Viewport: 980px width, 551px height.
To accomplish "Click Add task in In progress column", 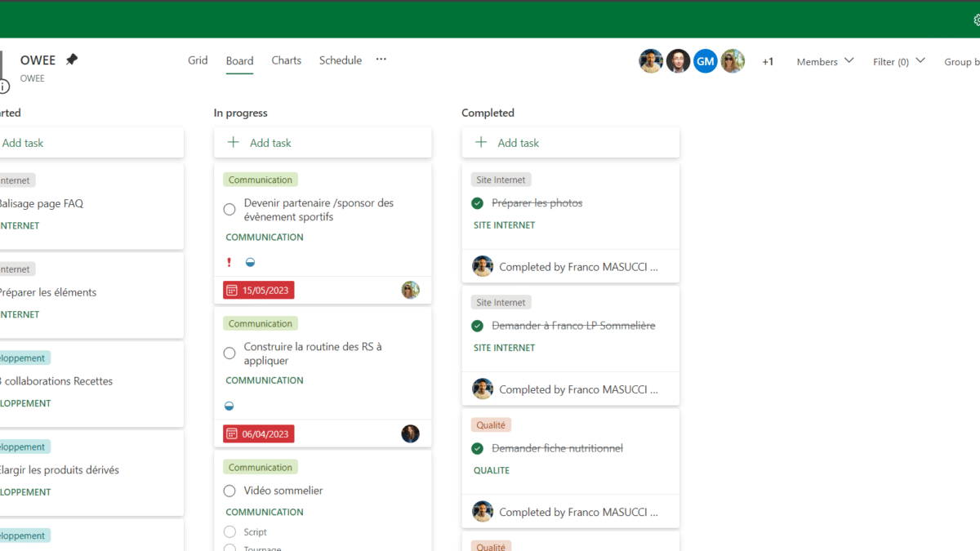I will tap(270, 143).
